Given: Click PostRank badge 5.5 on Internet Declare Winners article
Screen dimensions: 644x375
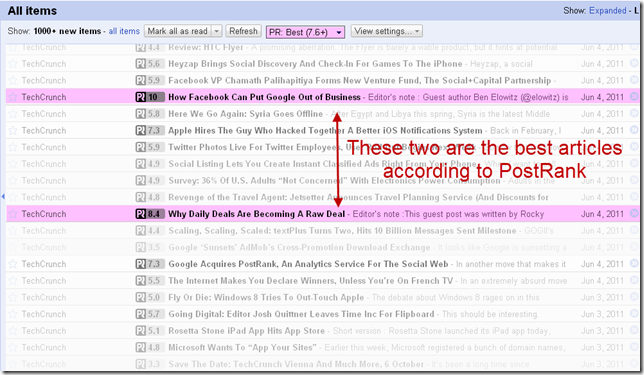Looking at the screenshot, I should coord(150,281).
